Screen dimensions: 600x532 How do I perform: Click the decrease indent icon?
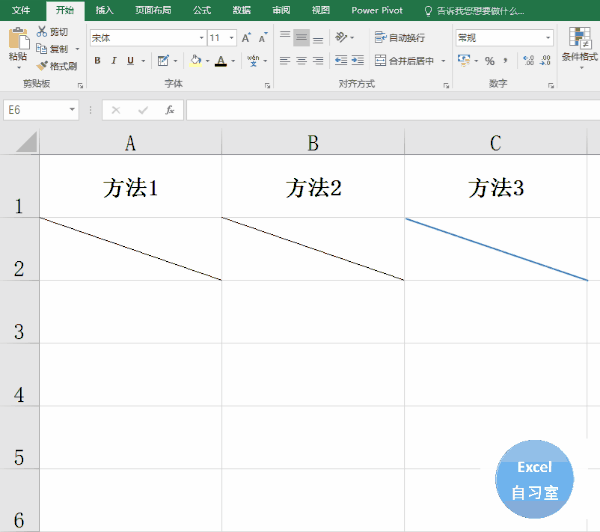click(x=341, y=60)
